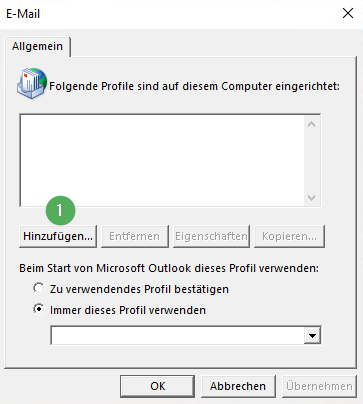The height and width of the screenshot is (404, 363).
Task: Click the mail profiles icon
Action: [x=32, y=83]
